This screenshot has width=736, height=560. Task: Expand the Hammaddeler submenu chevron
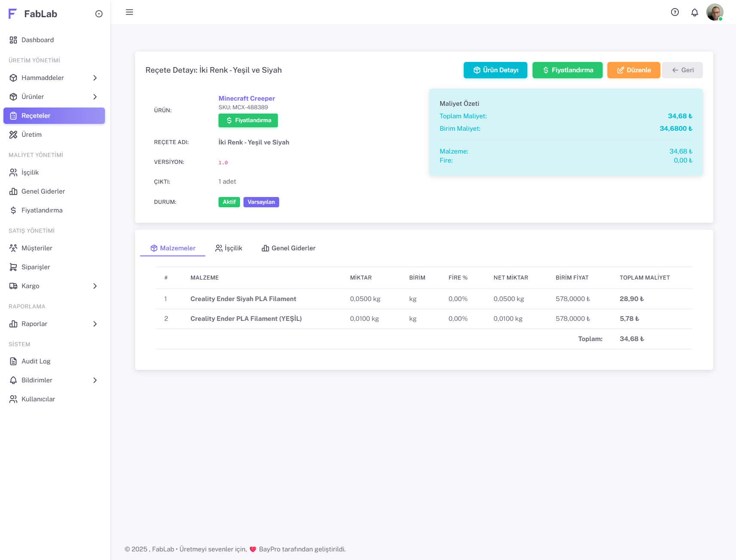pos(95,78)
